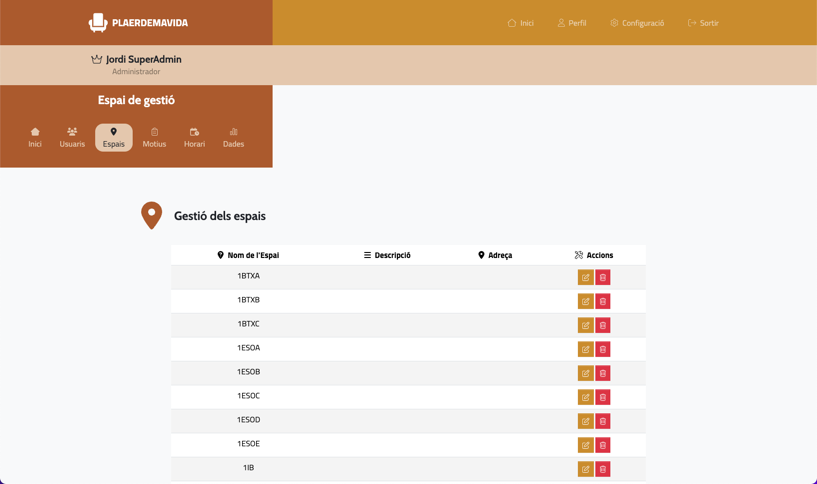
Task: Delete the 1BTXB space row
Action: pyautogui.click(x=603, y=301)
